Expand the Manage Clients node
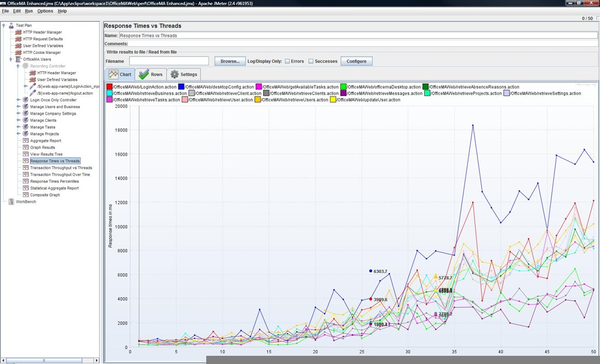600x364 pixels. tap(18, 120)
